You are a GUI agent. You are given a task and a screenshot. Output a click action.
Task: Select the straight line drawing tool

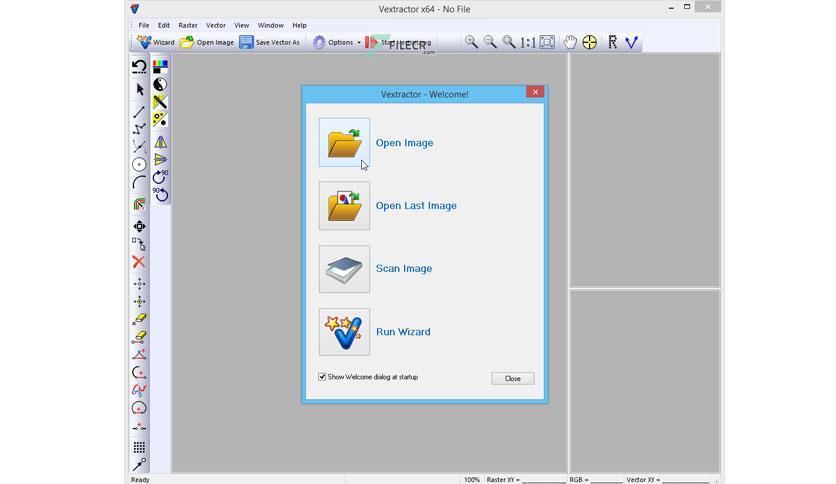pos(139,111)
